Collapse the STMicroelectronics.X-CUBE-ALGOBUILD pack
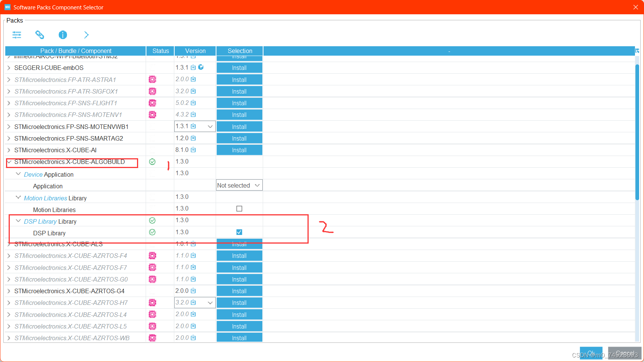Screen dimensions: 644x362 tap(9, 162)
